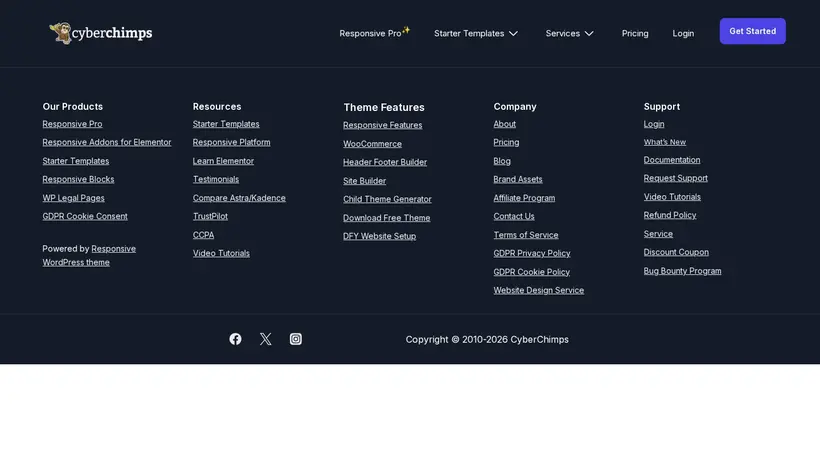
Task: Open the WooCommerce link
Action: 372,144
